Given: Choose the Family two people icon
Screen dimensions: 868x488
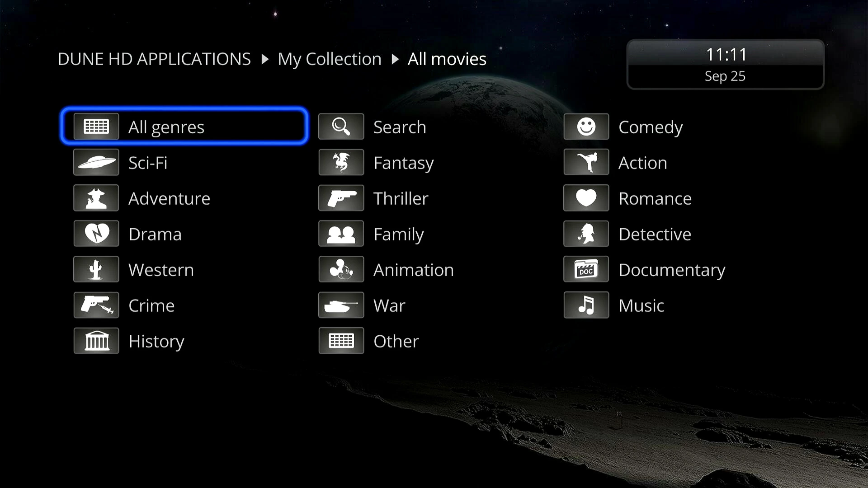Looking at the screenshot, I should [341, 234].
